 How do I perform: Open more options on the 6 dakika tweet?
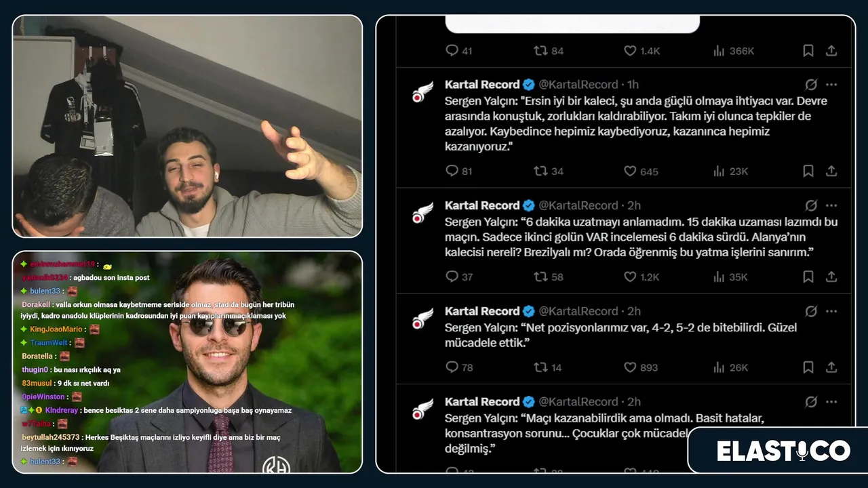831,205
